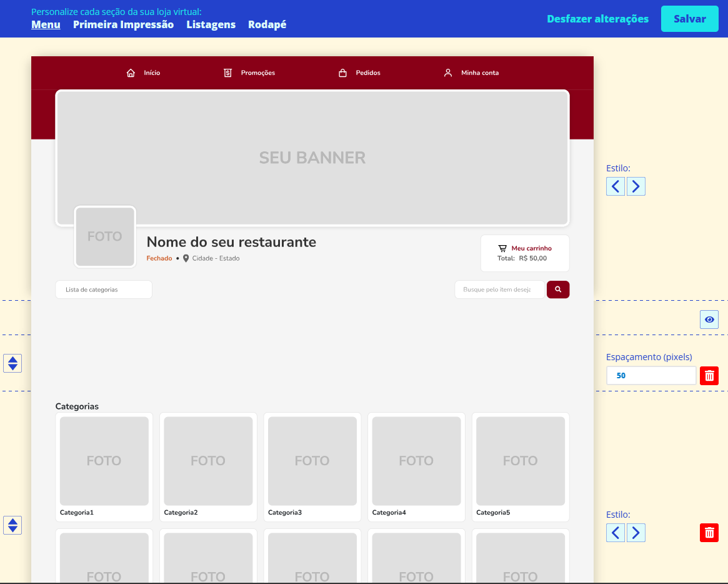This screenshot has width=728, height=584.
Task: Open Minha conta in preview navigation
Action: coord(480,73)
